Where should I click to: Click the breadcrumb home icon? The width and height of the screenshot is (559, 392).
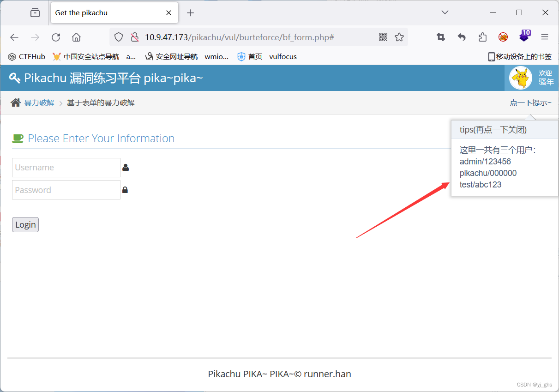tap(16, 103)
